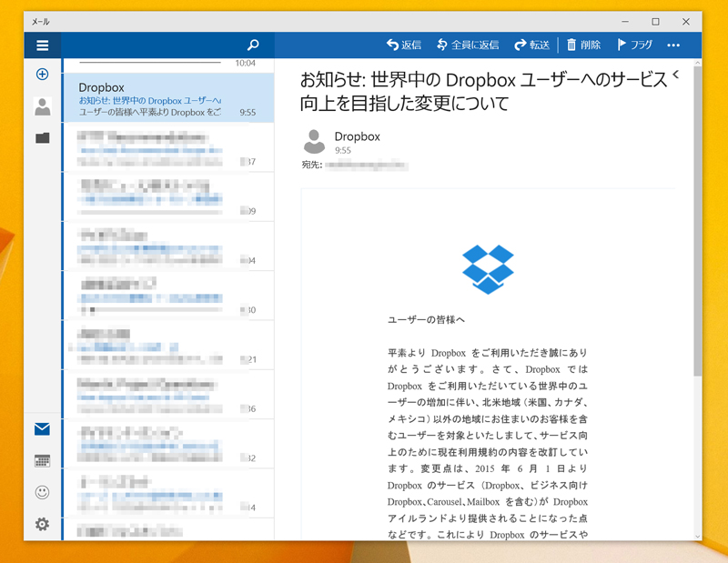Click the reading pane scrollbar thumb

pos(698,220)
